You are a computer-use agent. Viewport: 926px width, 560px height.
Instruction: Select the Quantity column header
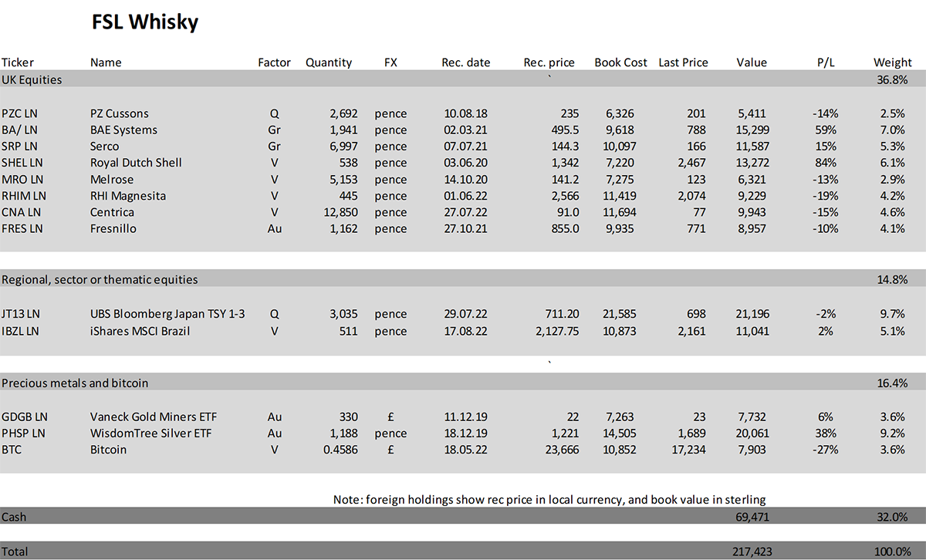point(329,62)
